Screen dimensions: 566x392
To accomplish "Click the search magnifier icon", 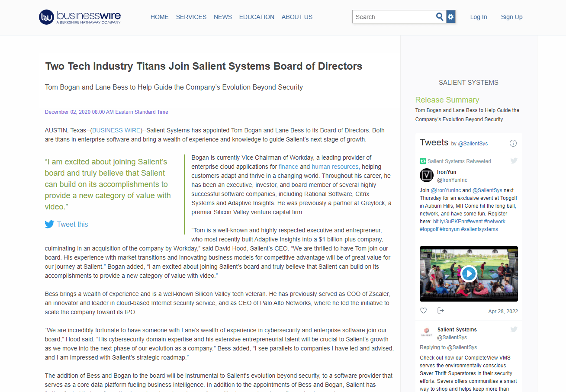I will [440, 17].
